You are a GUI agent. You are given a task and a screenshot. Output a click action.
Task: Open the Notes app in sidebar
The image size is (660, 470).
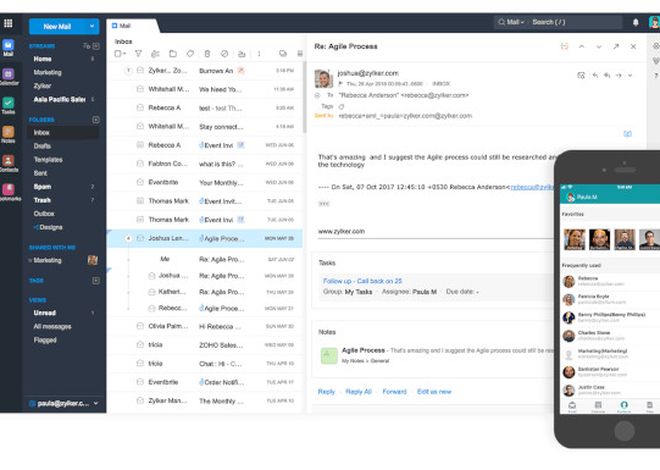point(8,135)
